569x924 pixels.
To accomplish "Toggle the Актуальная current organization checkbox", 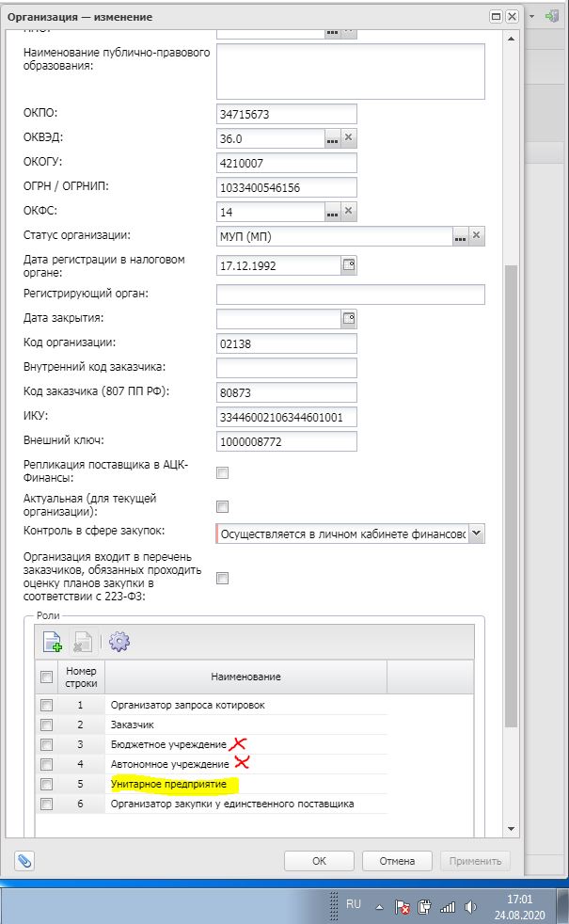I will click(223, 505).
